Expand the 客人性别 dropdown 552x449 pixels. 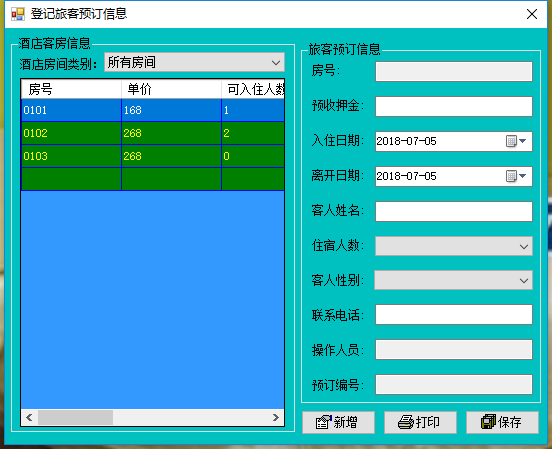(x=453, y=280)
